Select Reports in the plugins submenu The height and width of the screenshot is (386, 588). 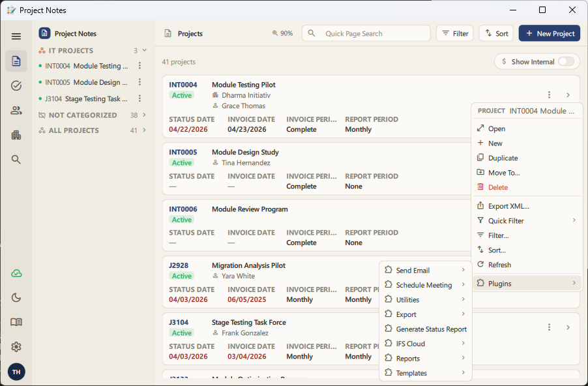tap(425, 358)
